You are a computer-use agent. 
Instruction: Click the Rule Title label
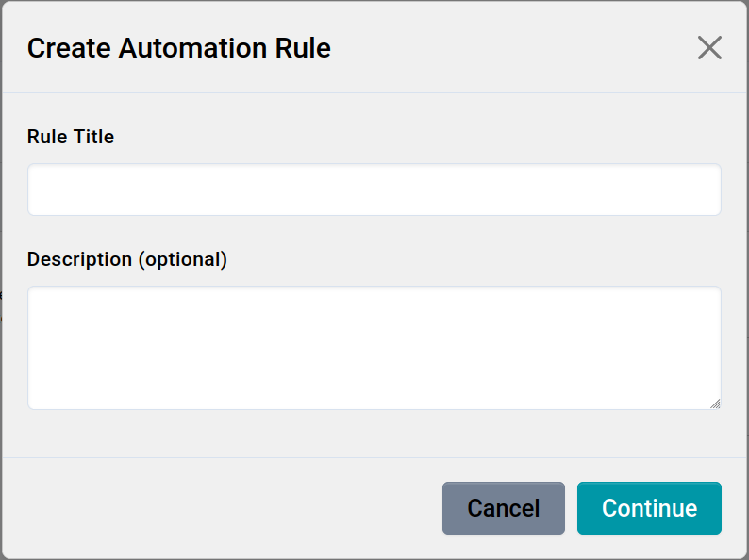(x=71, y=137)
